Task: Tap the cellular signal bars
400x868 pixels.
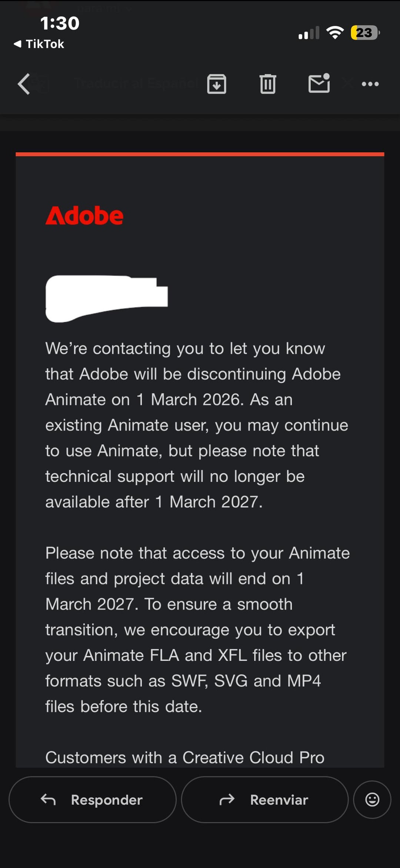Action: click(x=309, y=33)
